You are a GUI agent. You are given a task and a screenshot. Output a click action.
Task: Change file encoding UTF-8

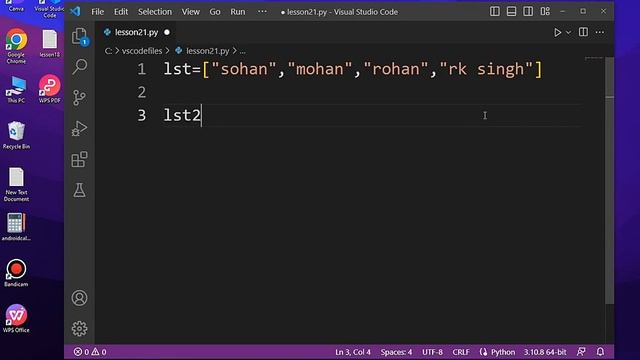[432, 352]
